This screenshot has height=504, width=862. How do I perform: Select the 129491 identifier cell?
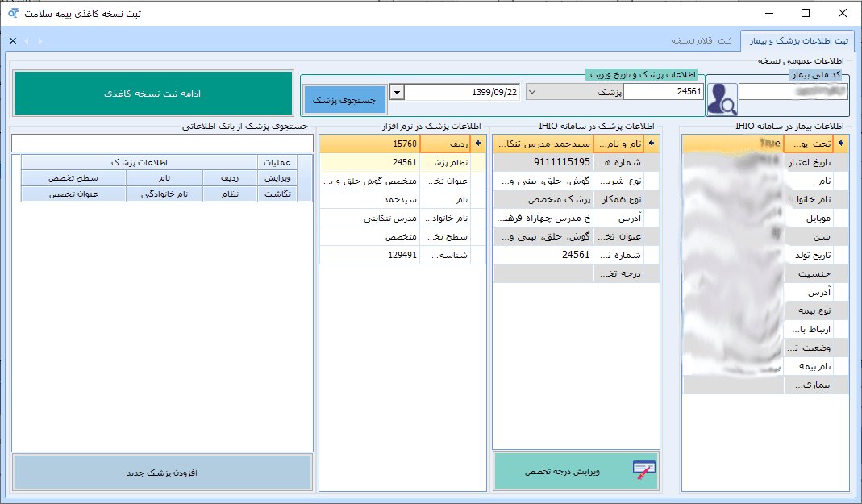click(x=369, y=255)
